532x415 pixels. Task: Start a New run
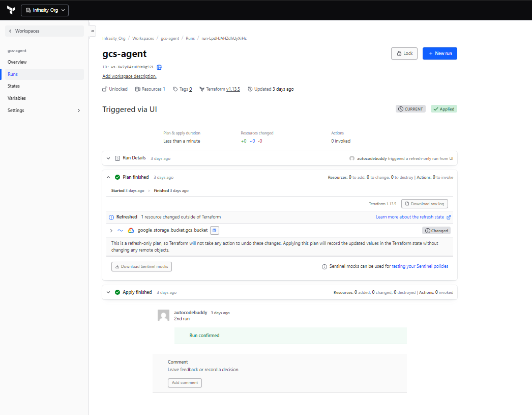click(x=440, y=53)
